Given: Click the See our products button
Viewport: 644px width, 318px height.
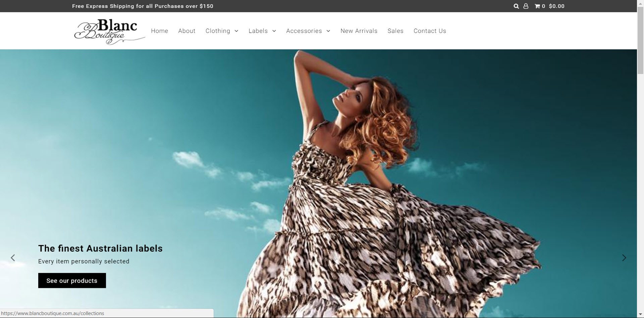Looking at the screenshot, I should click(72, 280).
